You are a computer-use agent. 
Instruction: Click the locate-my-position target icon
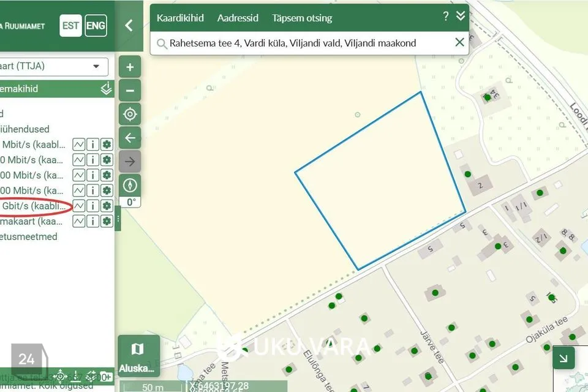click(130, 114)
